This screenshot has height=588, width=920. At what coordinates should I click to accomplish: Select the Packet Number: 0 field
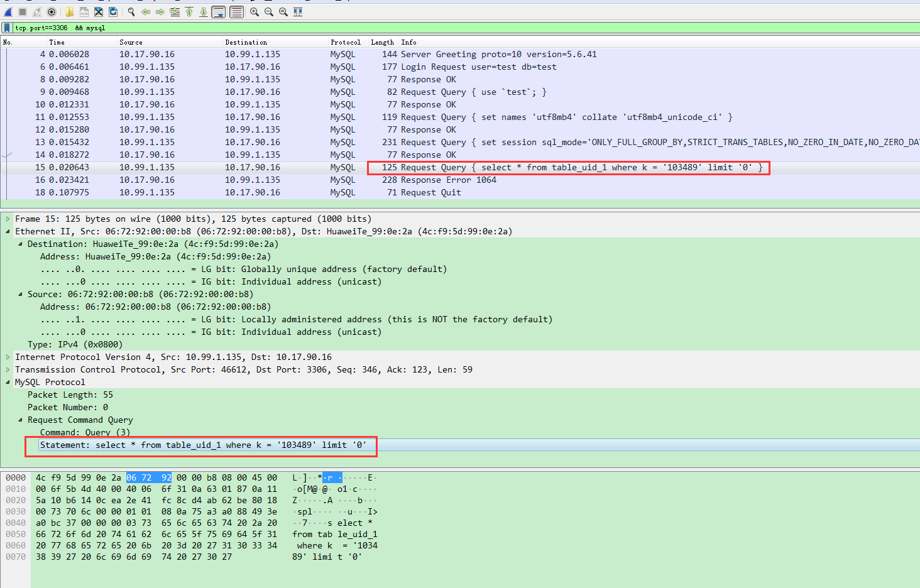(x=68, y=407)
